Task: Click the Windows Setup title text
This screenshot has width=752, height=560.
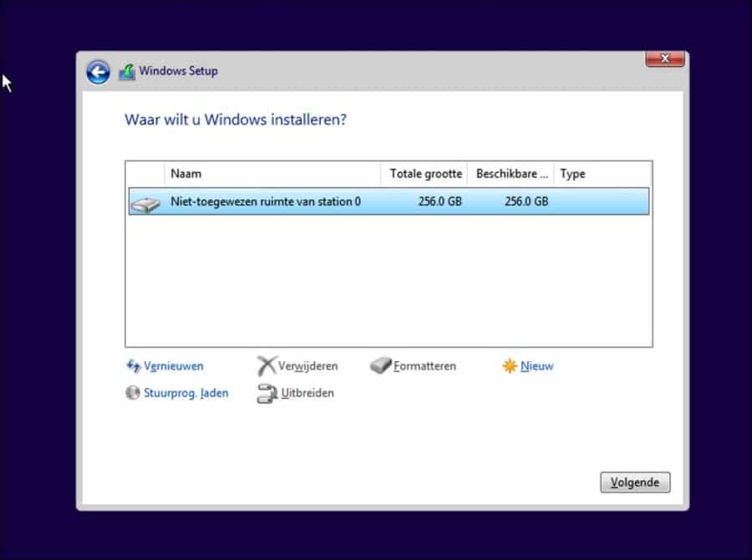Action: pyautogui.click(x=179, y=71)
